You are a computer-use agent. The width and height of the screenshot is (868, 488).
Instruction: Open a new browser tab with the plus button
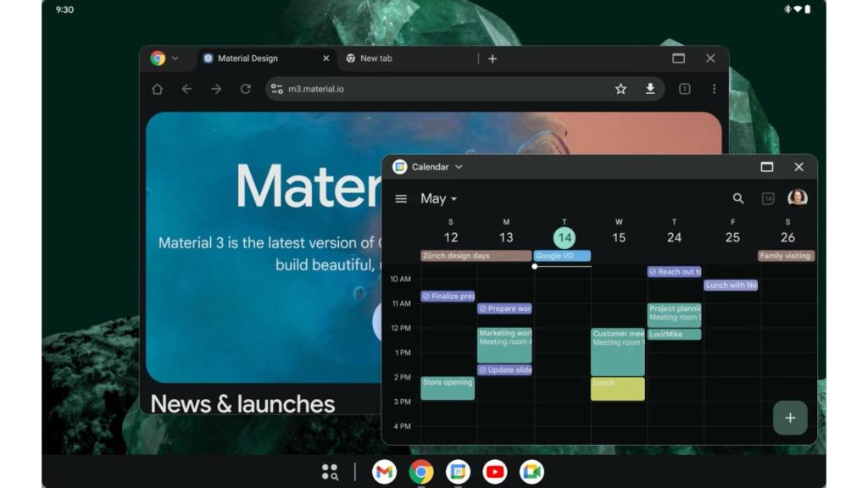[492, 58]
